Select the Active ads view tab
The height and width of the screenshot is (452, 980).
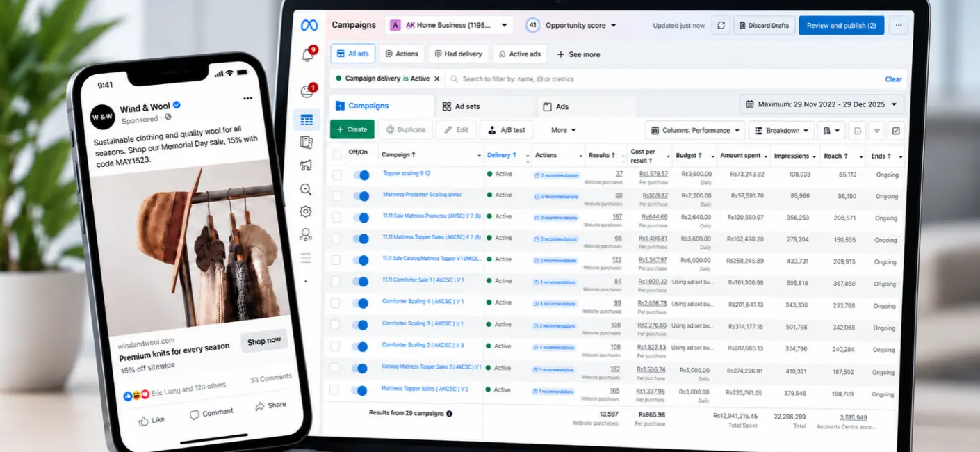[x=519, y=54]
